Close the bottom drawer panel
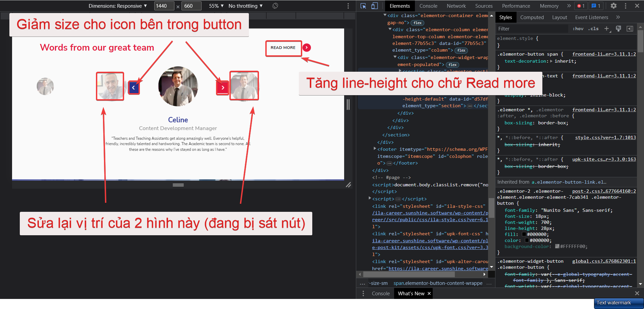 click(637, 293)
